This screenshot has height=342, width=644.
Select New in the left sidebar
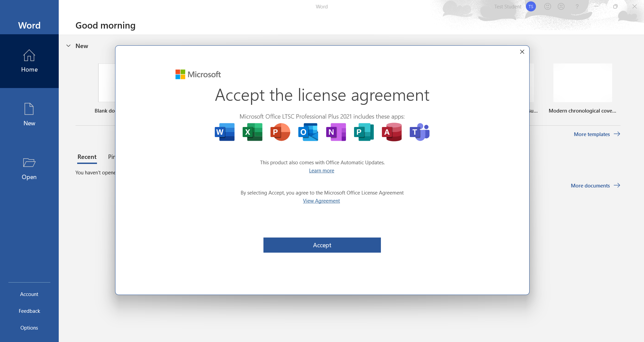[x=29, y=115]
